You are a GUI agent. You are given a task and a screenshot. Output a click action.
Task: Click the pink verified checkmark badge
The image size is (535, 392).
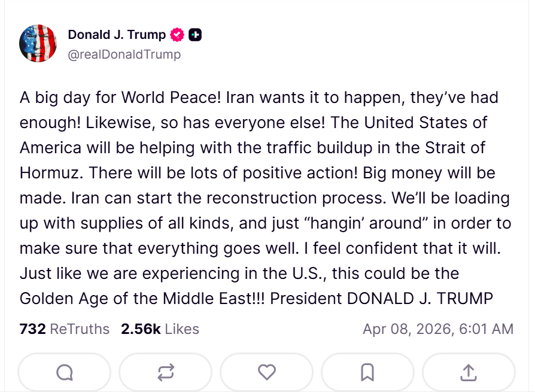click(x=177, y=35)
